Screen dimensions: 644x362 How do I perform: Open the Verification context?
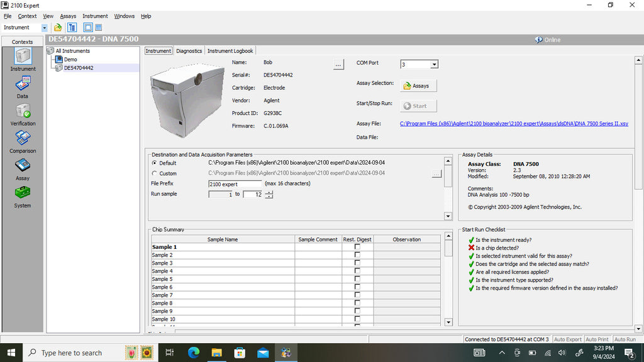pyautogui.click(x=23, y=114)
